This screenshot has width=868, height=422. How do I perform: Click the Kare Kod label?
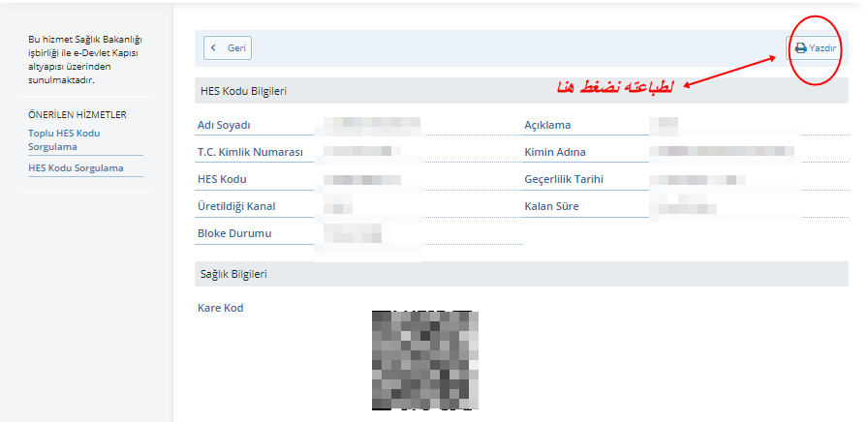[x=220, y=308]
